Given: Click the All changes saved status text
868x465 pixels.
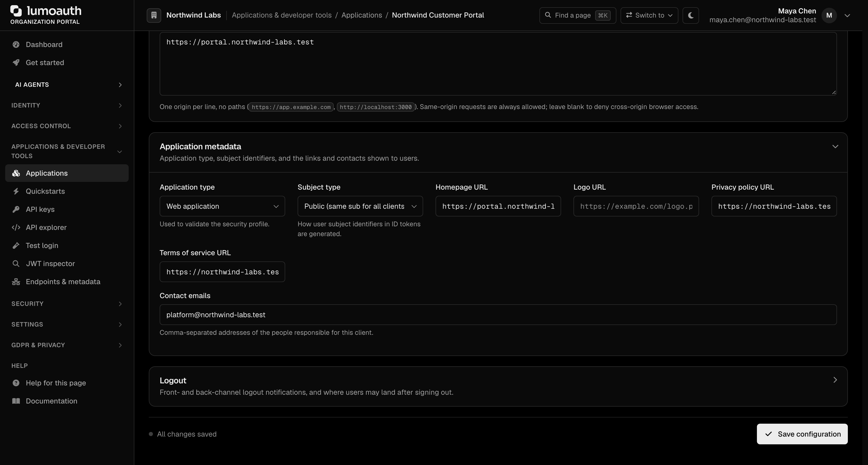Looking at the screenshot, I should (x=187, y=434).
